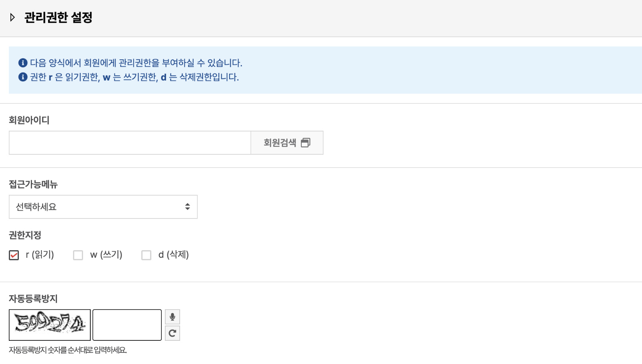Focus the captcha answer input box
Screen dimensions: 642x364
click(127, 325)
